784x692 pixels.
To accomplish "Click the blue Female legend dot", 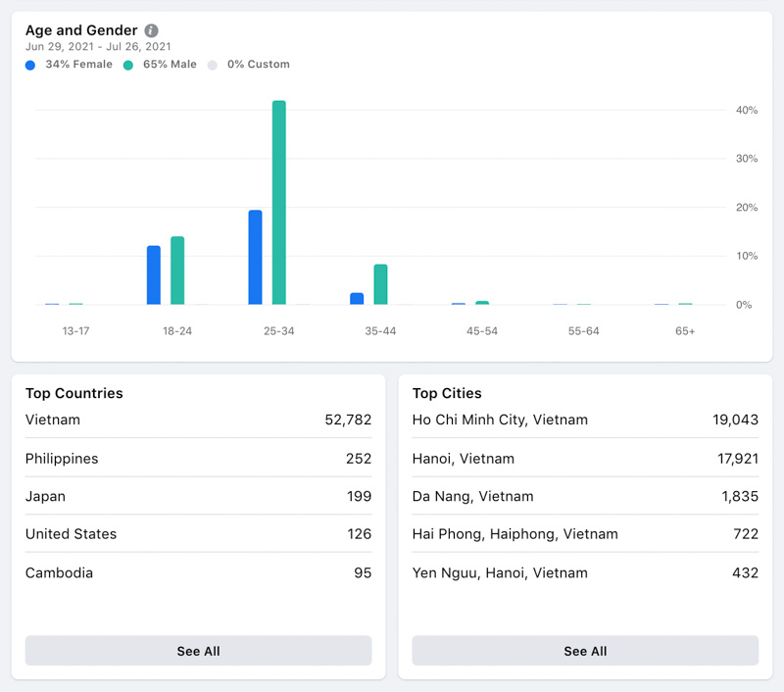I will pyautogui.click(x=30, y=65).
